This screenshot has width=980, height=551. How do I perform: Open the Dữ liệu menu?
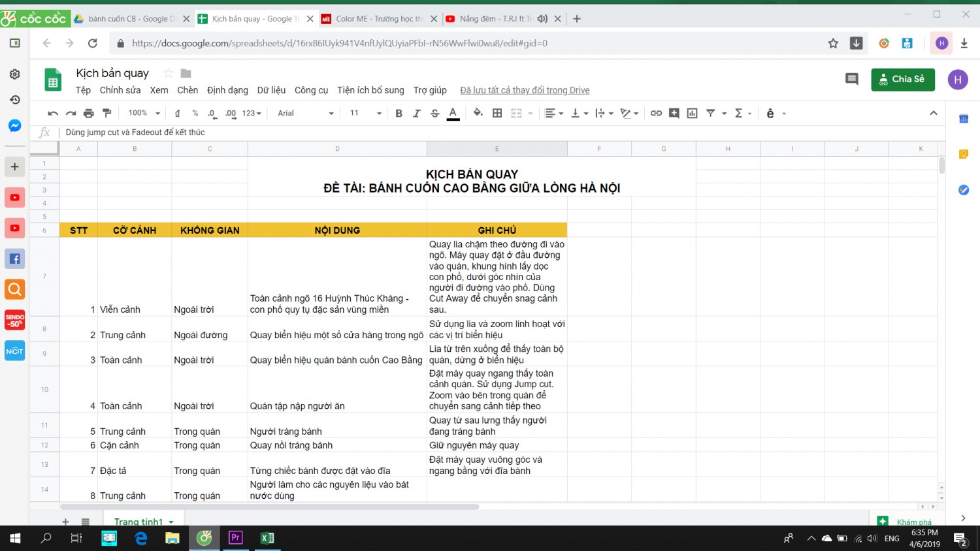271,90
